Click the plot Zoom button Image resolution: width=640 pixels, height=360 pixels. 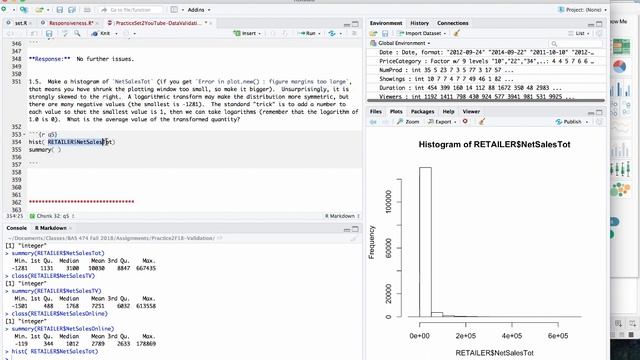(408, 122)
